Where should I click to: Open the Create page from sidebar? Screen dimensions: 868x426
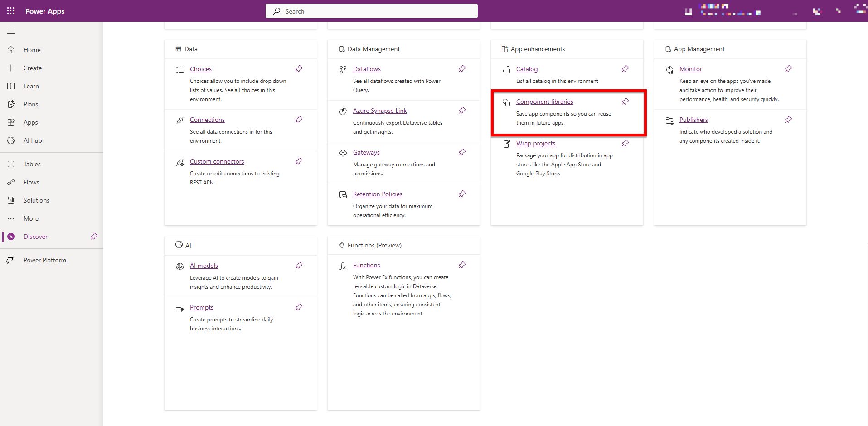52,68
